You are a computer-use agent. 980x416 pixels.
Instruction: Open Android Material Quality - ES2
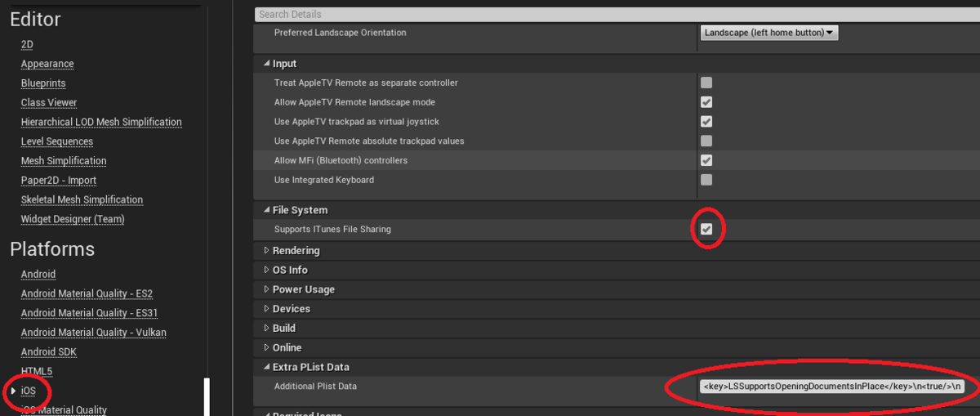coord(87,293)
